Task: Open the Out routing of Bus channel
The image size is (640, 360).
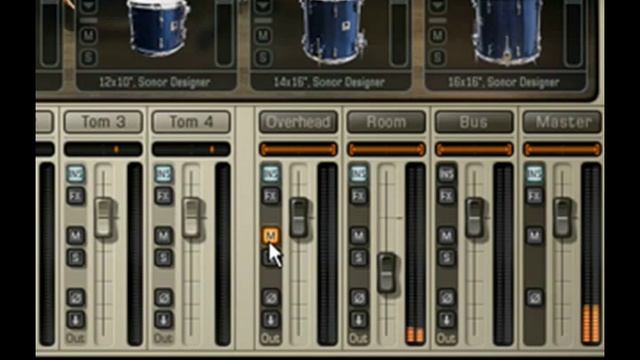Action: [447, 338]
